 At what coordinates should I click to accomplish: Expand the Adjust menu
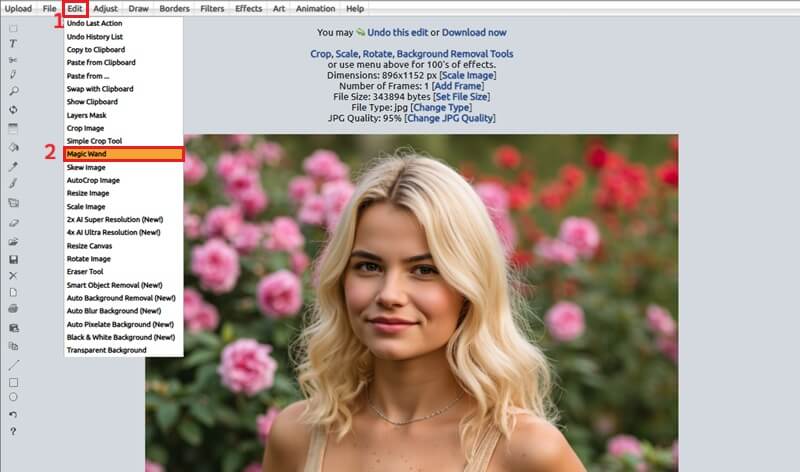(105, 9)
